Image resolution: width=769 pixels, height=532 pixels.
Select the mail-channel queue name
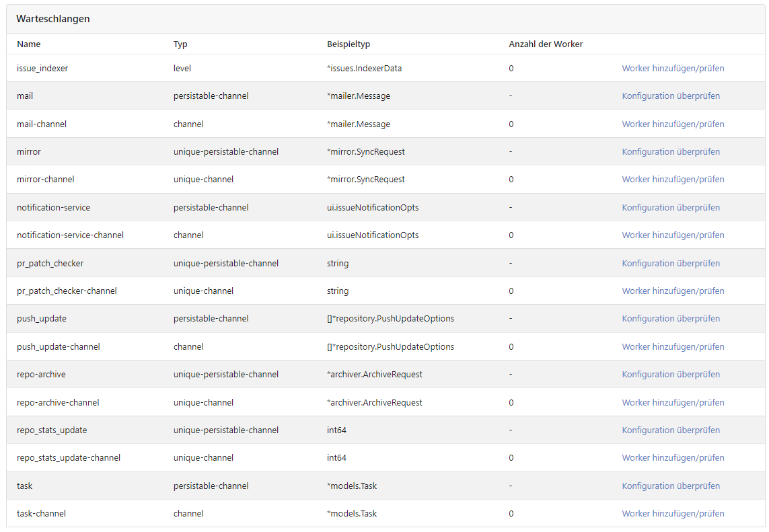coord(41,124)
